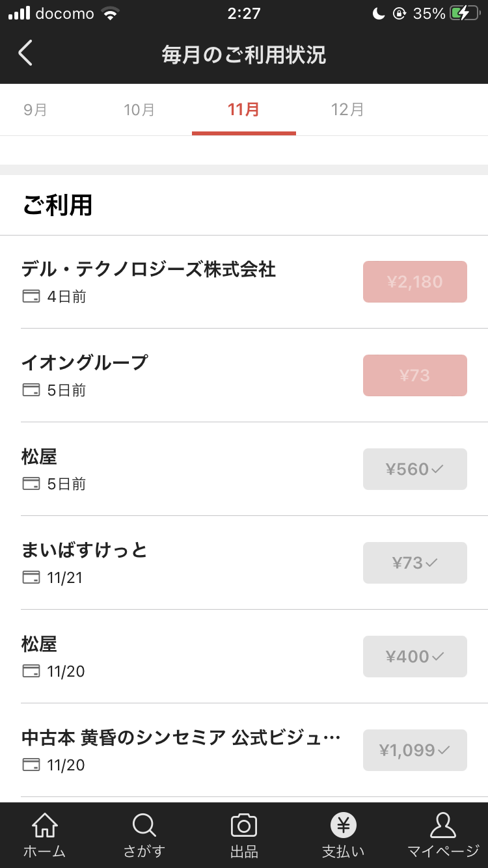The width and height of the screenshot is (488, 868).
Task: Tap battery indicator in status bar
Action: pos(464,14)
